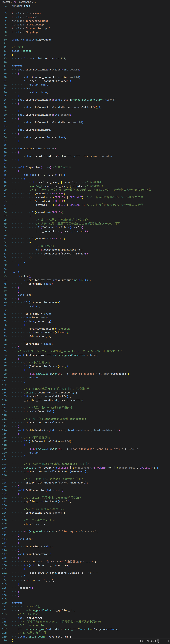Click 'if (revents & EPOLLIN)' line
Viewport: 170px width, 644px height.
pyautogui.click(x=47, y=212)
